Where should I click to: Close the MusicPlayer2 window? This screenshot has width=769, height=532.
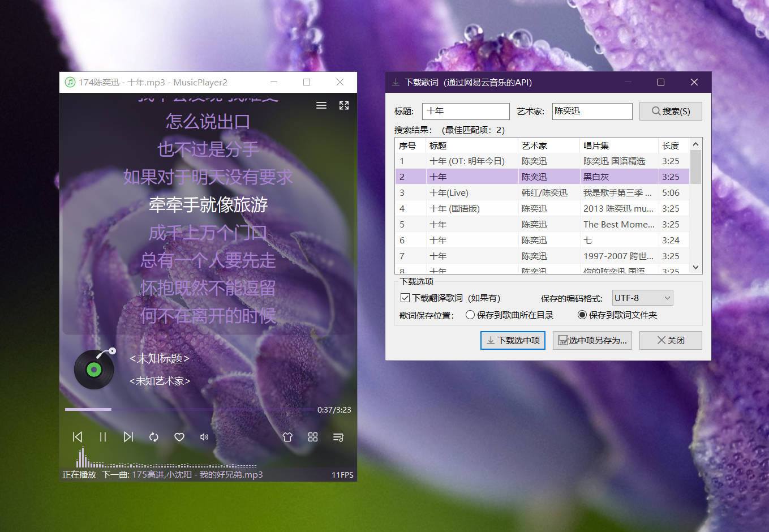tap(340, 82)
